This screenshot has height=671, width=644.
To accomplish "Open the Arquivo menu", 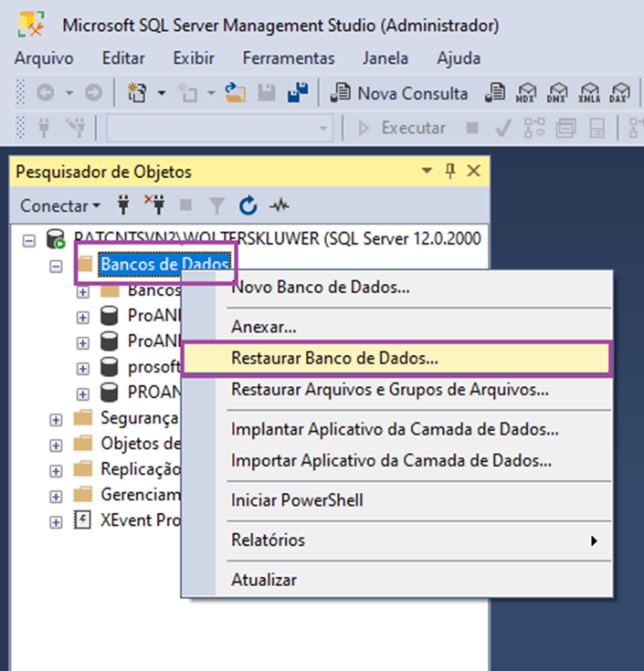I will 44,58.
